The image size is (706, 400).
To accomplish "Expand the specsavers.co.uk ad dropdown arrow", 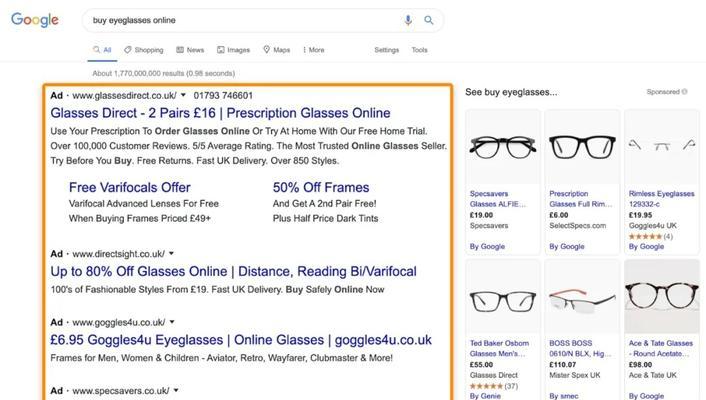I will click(x=176, y=391).
